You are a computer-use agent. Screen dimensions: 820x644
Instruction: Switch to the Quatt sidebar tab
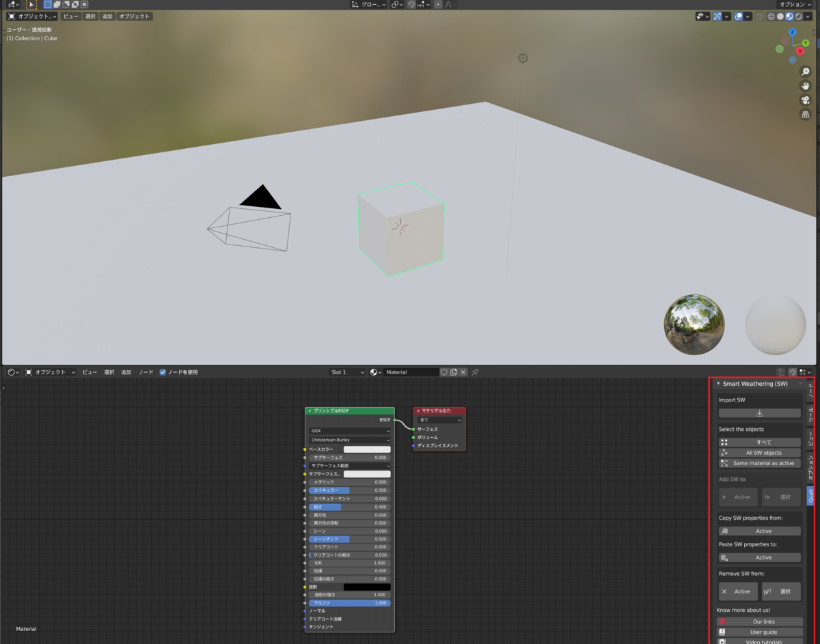pyautogui.click(x=810, y=496)
